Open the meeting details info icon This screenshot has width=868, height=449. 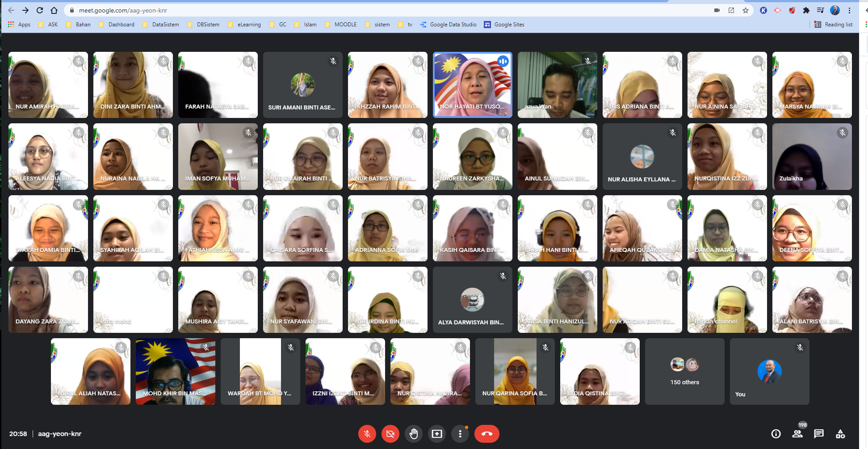(x=776, y=434)
